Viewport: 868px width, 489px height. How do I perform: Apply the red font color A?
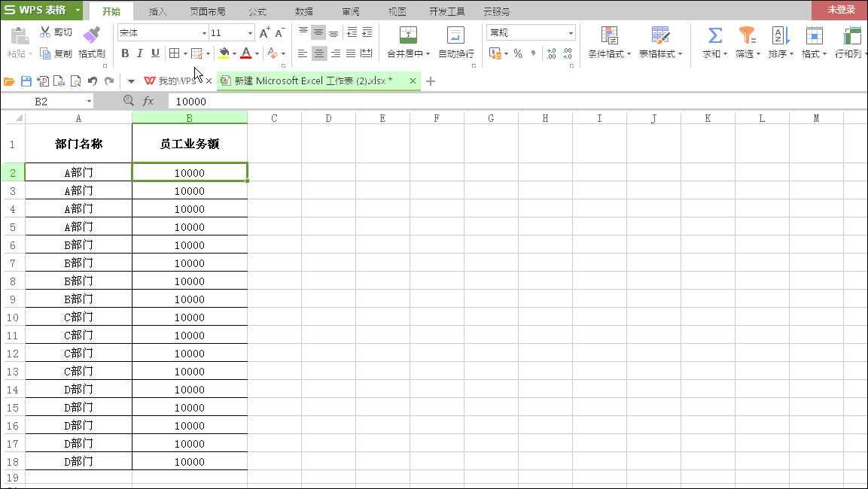tap(246, 53)
